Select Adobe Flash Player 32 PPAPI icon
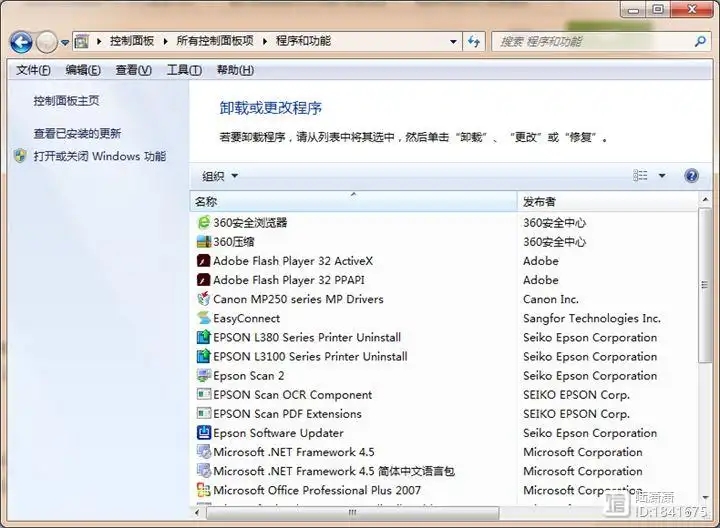Viewport: 720px width, 528px height. pyautogui.click(x=203, y=280)
